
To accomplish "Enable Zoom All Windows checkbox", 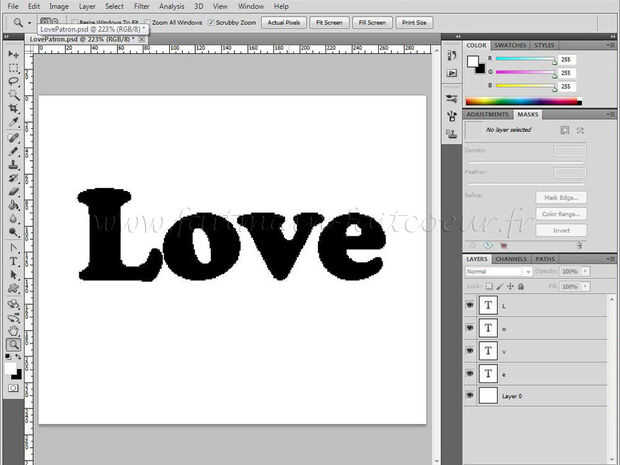I will click(147, 23).
